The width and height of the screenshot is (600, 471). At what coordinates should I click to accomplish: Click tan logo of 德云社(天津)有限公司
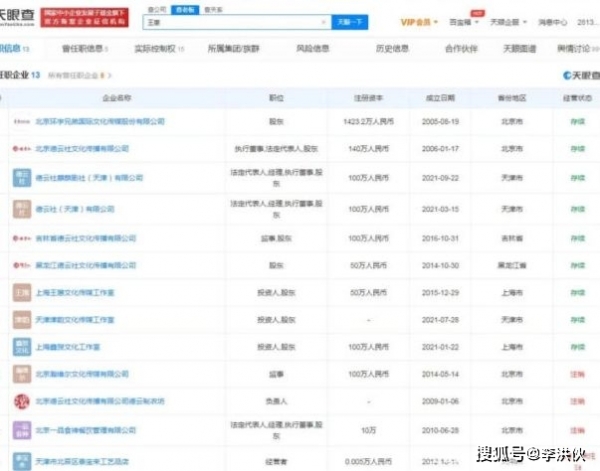click(22, 209)
